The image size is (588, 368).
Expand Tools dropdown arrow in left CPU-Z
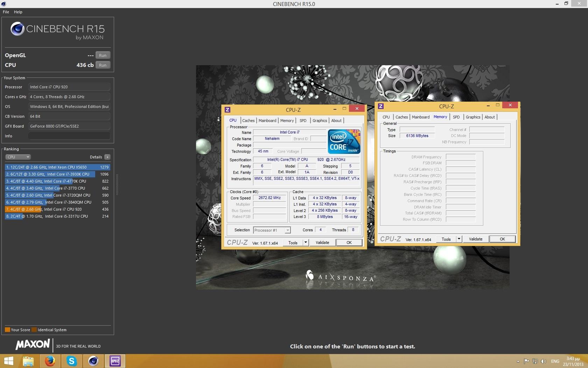pyautogui.click(x=306, y=243)
